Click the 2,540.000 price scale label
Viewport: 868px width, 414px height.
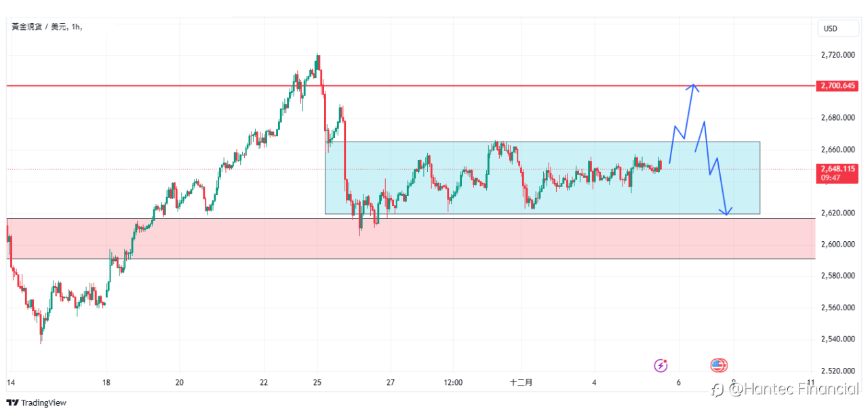tap(837, 339)
